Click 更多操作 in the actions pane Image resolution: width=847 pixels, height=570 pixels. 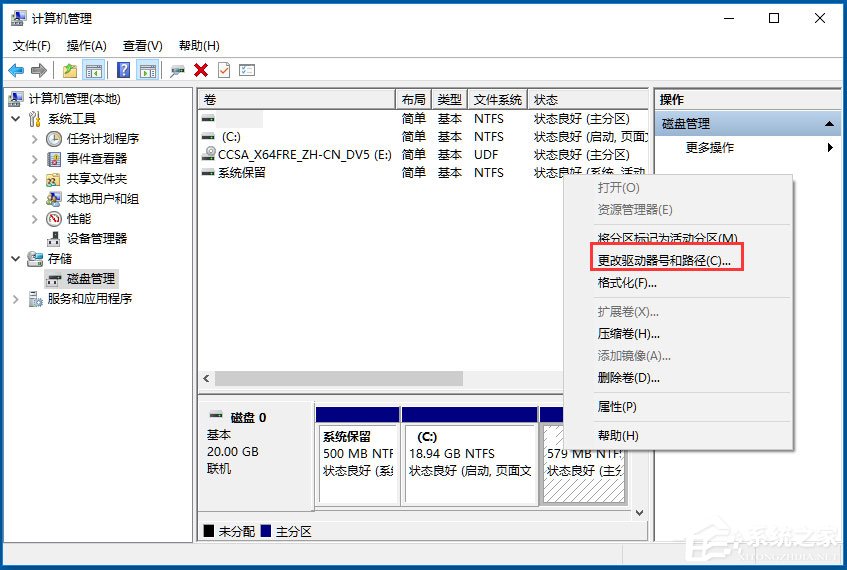[710, 147]
